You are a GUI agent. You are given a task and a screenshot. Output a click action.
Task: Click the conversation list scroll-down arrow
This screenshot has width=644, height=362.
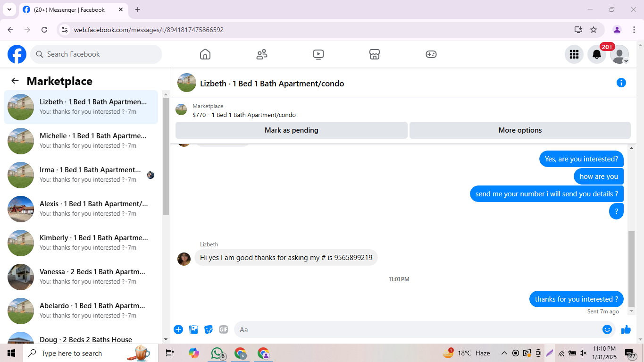(166, 339)
